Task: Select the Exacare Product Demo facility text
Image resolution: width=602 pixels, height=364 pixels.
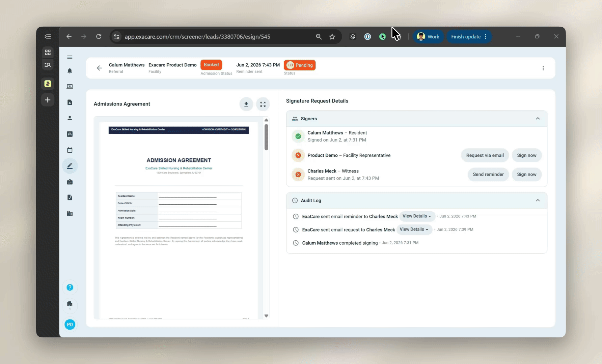Action: point(172,65)
